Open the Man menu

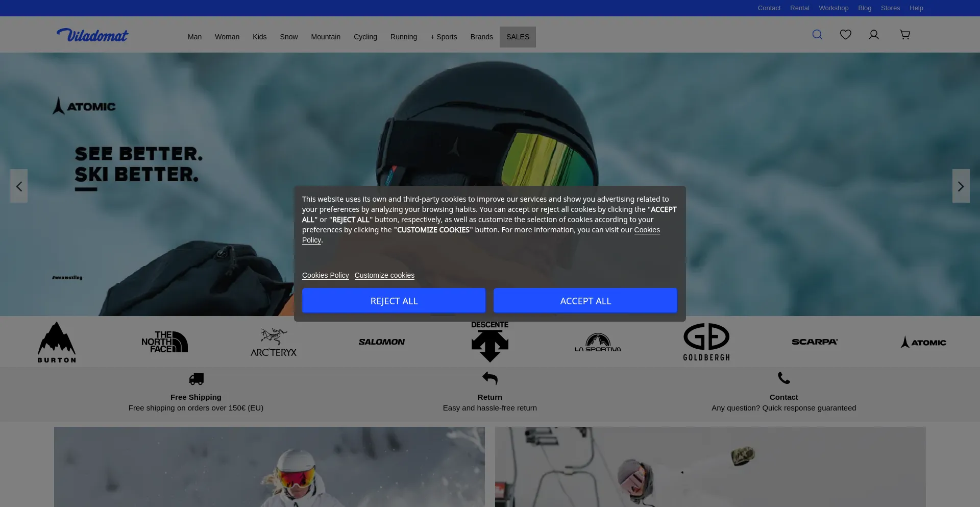194,37
